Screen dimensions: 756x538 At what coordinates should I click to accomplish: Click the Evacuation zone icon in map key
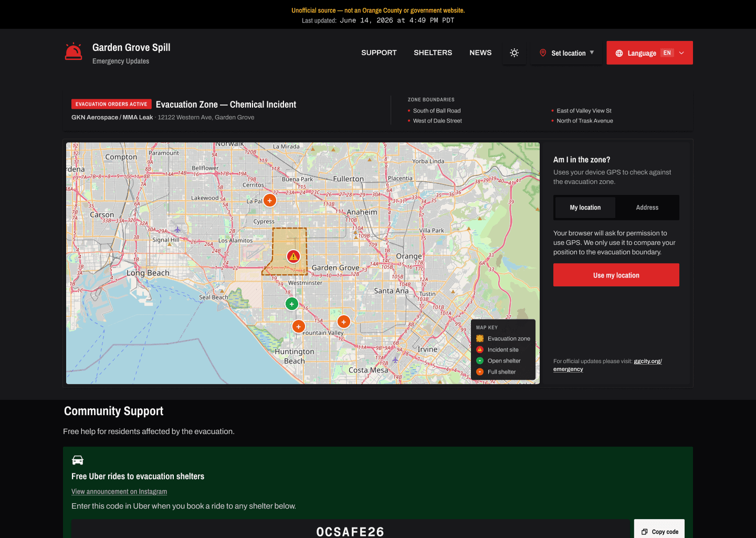(480, 338)
